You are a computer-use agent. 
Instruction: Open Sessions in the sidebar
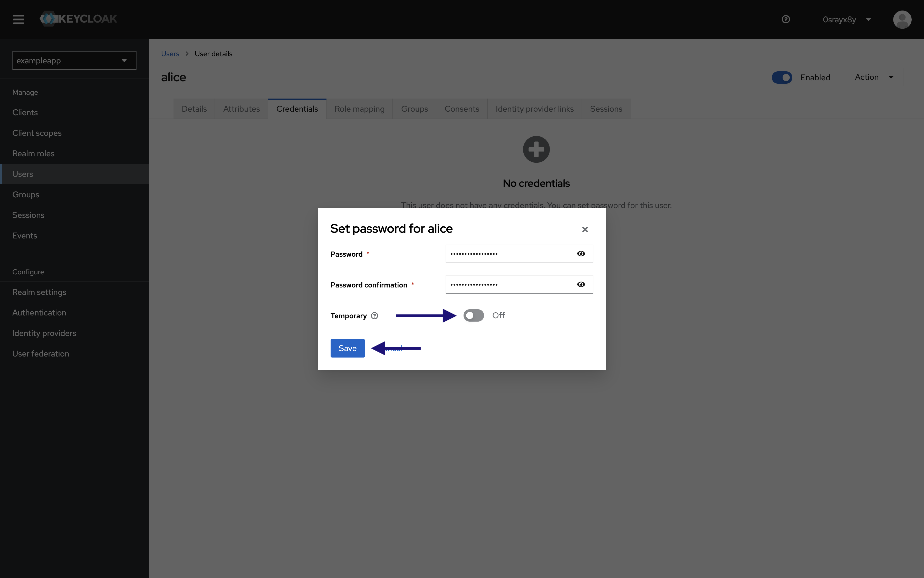coord(74,215)
